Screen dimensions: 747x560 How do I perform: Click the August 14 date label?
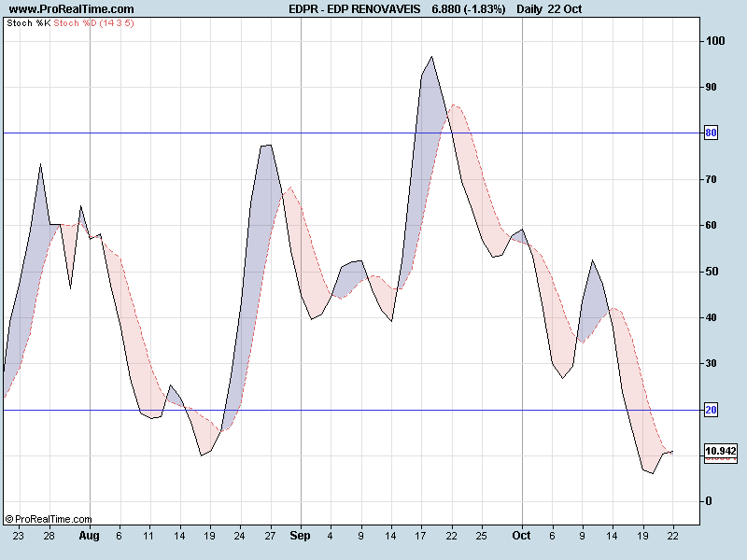[x=179, y=536]
